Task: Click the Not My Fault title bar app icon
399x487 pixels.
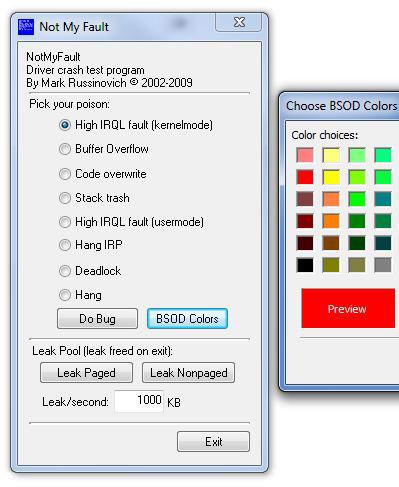Action: (x=26, y=27)
